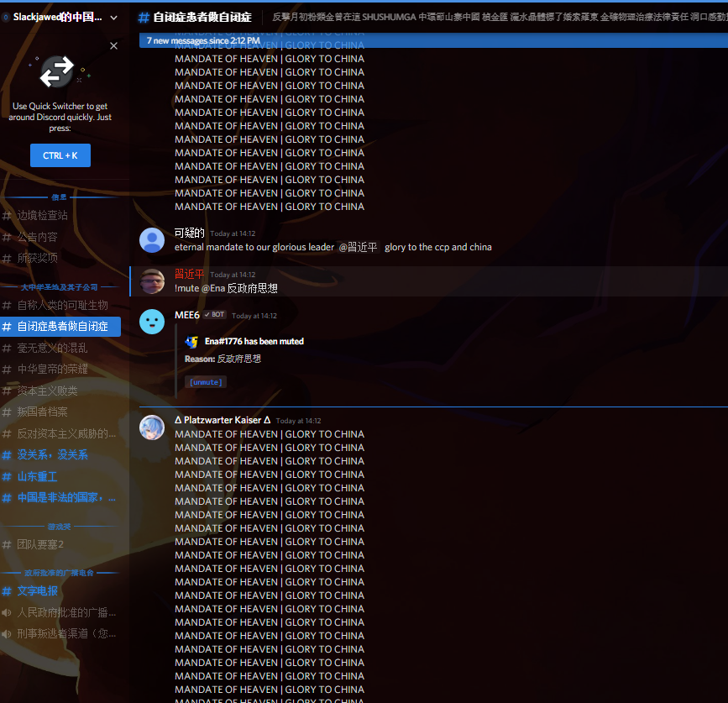
Task: Click the 'Today at 14:12' timestamp beside MEE6
Action: (x=254, y=316)
